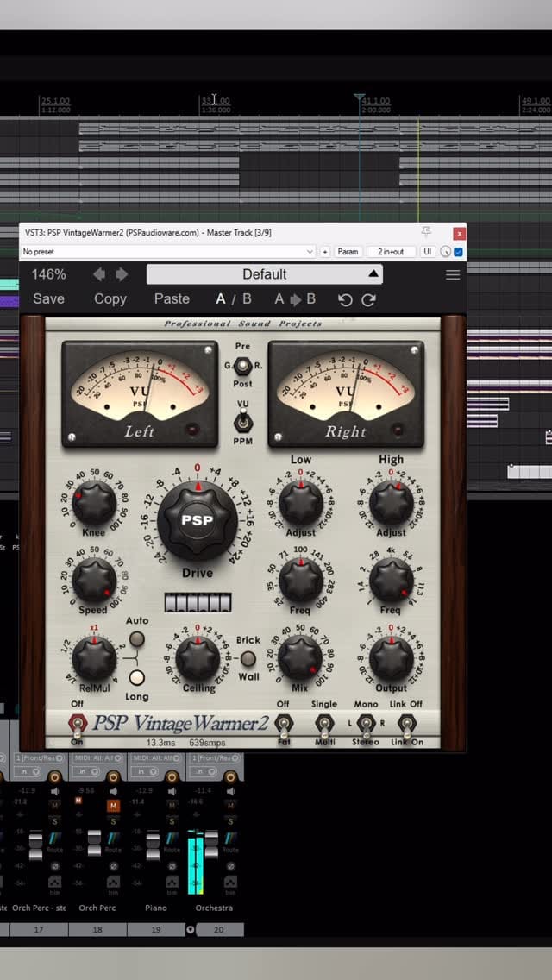Click the UI button
The height and width of the screenshot is (980, 552).
coord(428,252)
